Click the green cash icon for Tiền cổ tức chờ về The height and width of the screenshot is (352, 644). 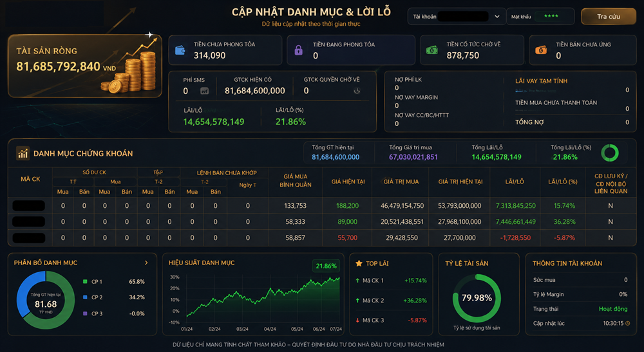[431, 50]
